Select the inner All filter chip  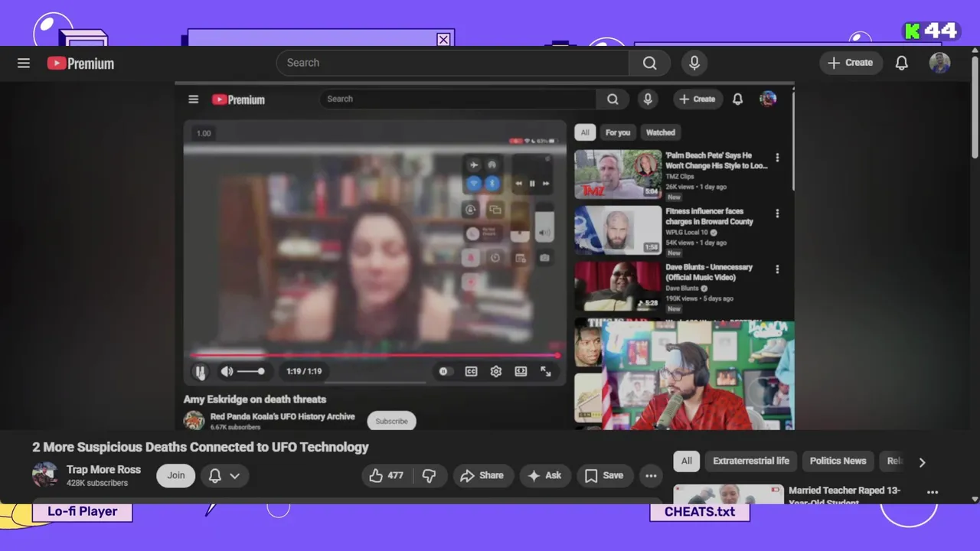(585, 132)
